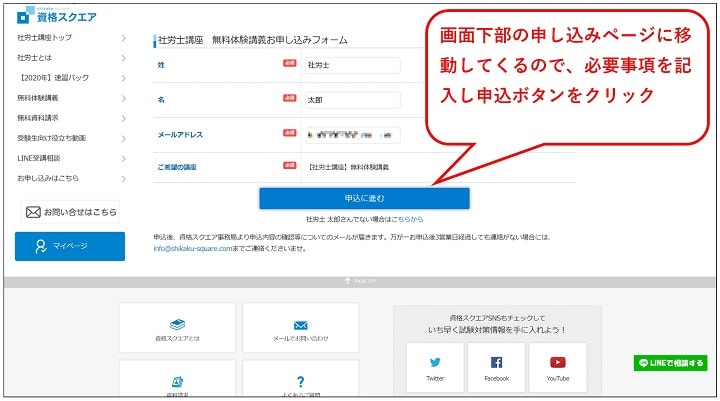Click the お問い合せはこちら button
720x401 pixels.
pyautogui.click(x=70, y=212)
